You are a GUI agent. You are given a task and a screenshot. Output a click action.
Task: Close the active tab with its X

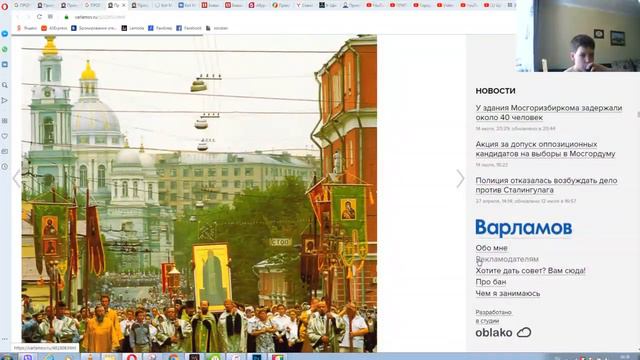(124, 5)
